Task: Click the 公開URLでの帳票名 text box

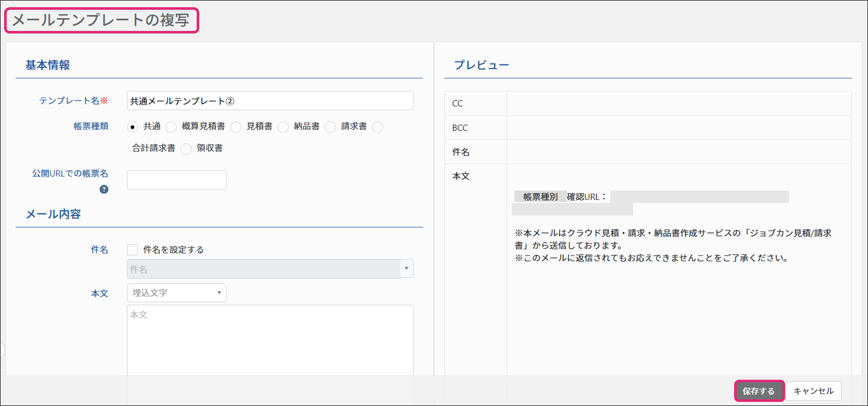Action: (x=177, y=180)
